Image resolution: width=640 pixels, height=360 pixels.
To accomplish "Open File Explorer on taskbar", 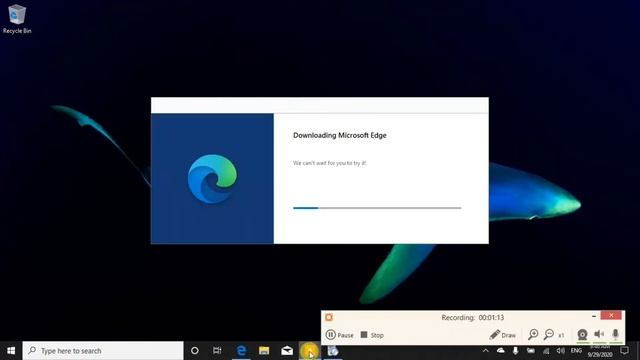I will click(x=264, y=351).
